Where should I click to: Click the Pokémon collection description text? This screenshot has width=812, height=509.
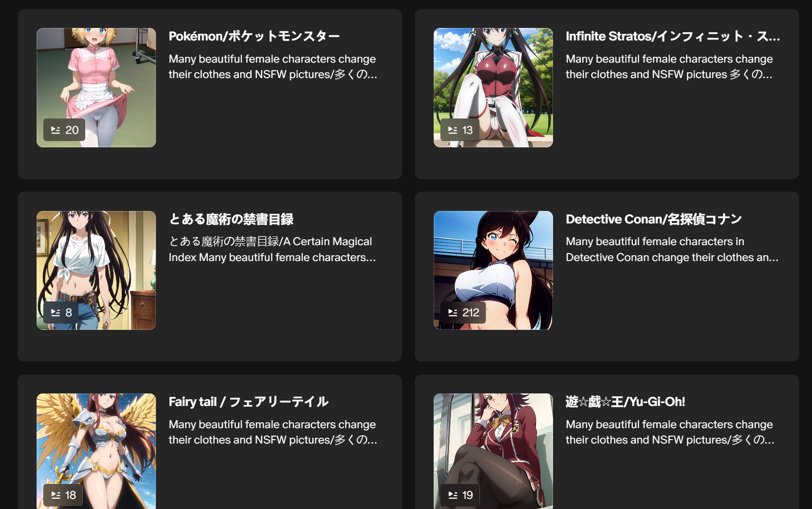click(x=273, y=66)
